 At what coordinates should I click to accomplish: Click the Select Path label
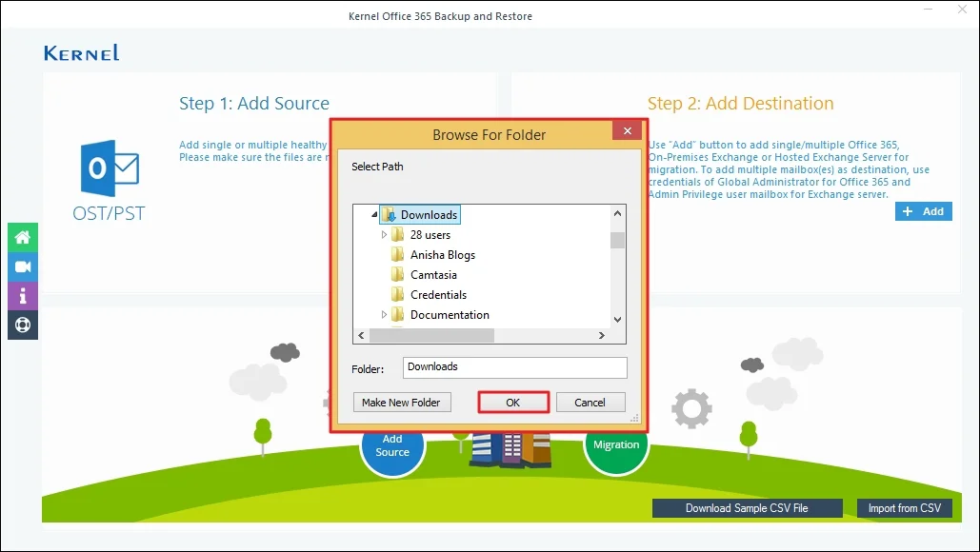pyautogui.click(x=377, y=167)
